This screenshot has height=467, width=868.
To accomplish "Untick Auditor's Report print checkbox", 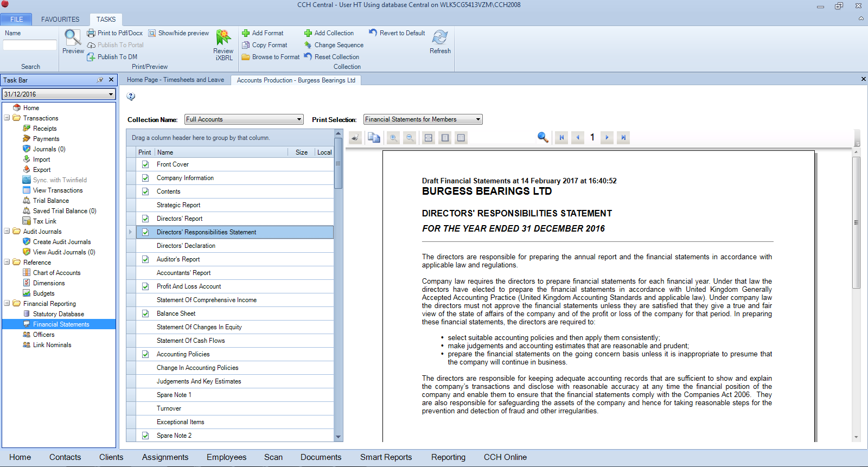I will tap(145, 259).
